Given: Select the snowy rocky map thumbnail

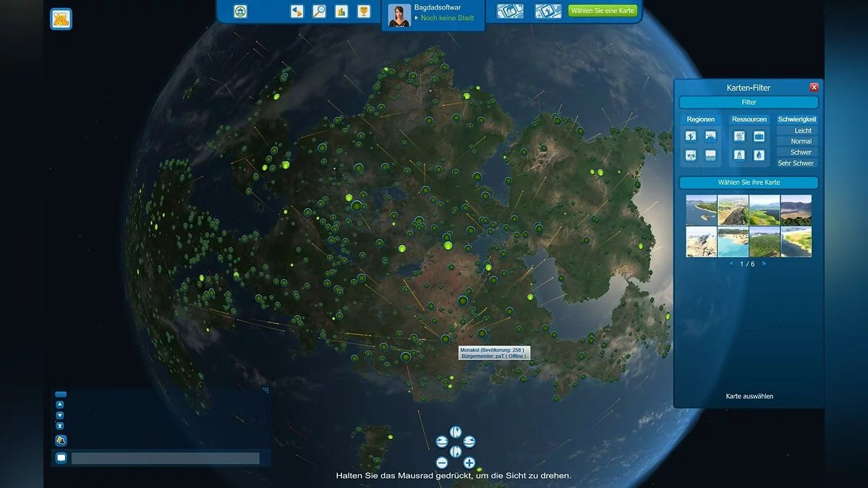Looking at the screenshot, I should pyautogui.click(x=701, y=241).
